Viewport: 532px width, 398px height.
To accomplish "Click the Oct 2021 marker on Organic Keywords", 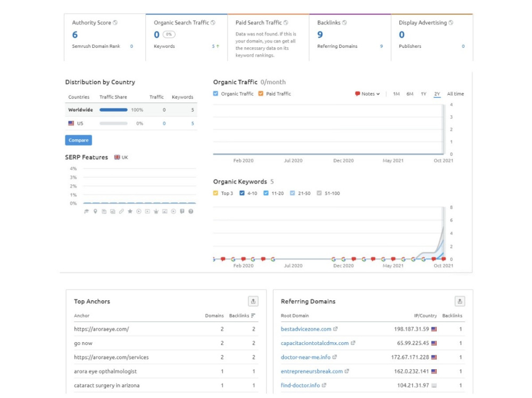I will tap(444, 259).
